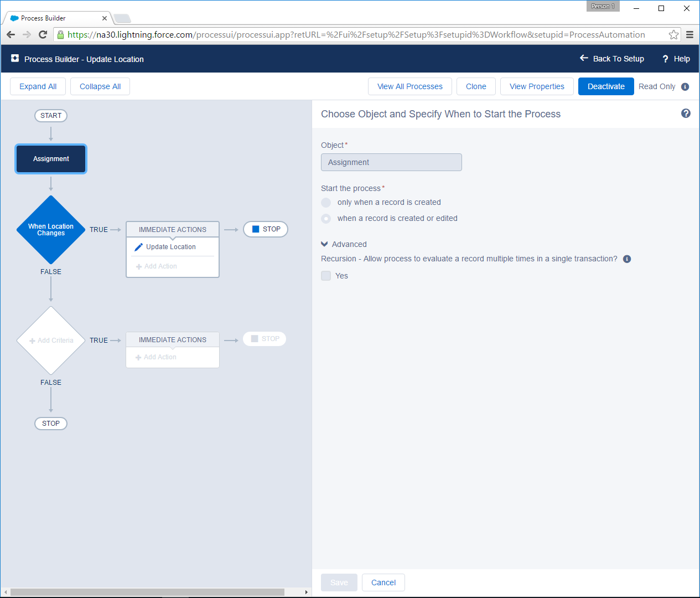Open the Update Location action

[170, 247]
